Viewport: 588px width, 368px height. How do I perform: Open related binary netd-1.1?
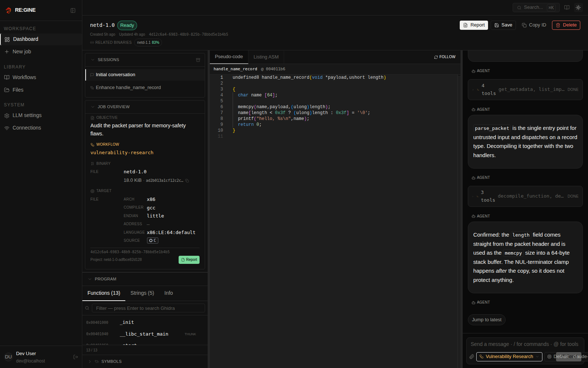click(148, 43)
